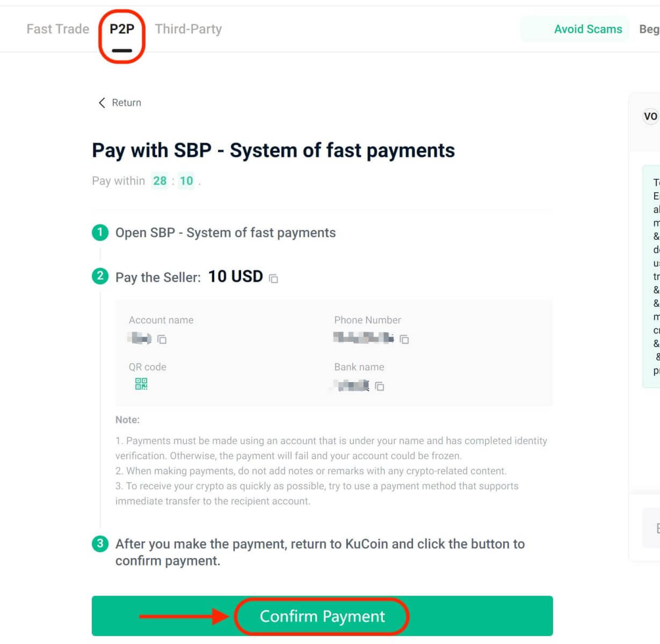Screen dimensions: 660x644
Task: Copy the seller's account name
Action: pyautogui.click(x=162, y=340)
